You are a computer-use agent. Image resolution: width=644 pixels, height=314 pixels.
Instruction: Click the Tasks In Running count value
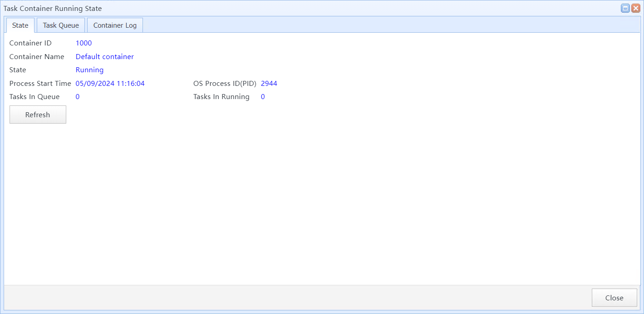(263, 97)
